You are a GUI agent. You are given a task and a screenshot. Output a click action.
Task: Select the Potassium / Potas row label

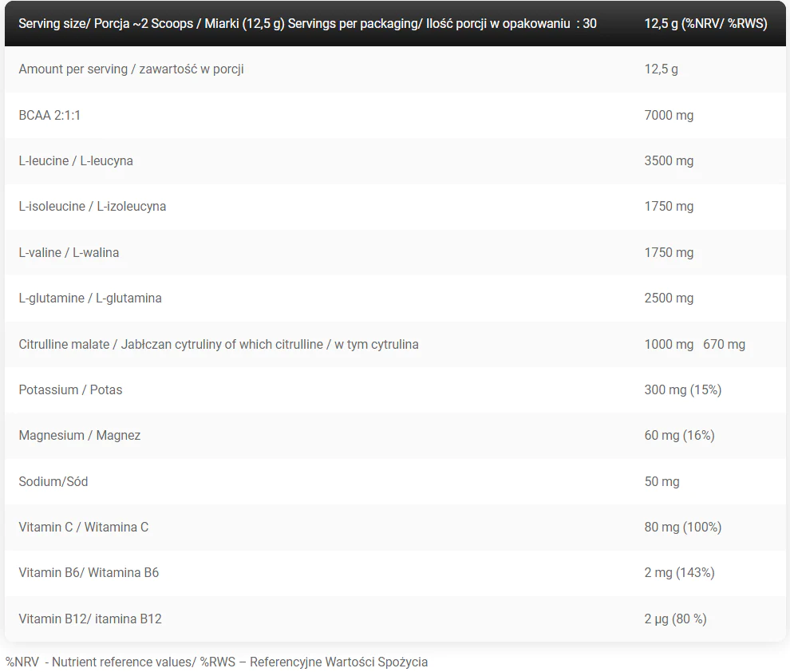click(x=70, y=390)
